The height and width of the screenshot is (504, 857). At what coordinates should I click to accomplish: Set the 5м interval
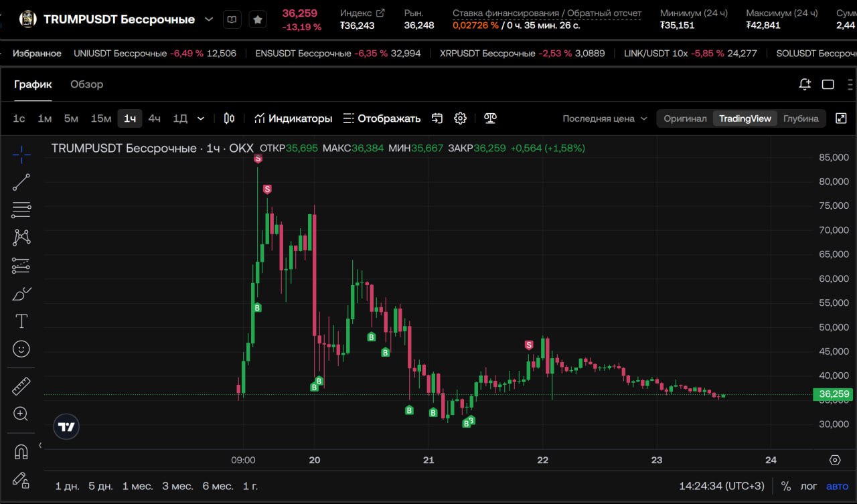(71, 118)
